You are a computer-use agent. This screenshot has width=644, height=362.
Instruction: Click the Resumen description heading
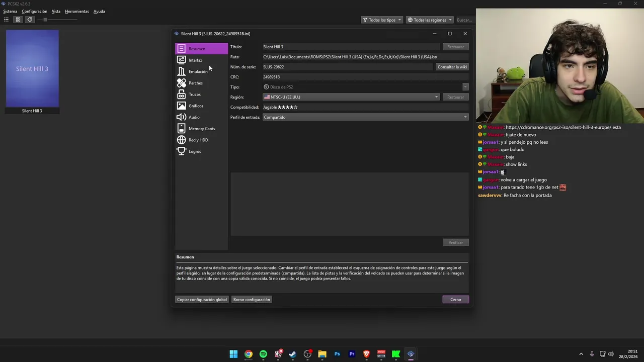click(185, 257)
